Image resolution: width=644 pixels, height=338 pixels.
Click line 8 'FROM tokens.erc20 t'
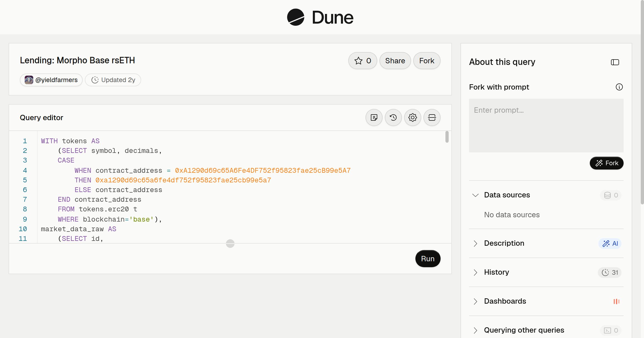click(x=97, y=209)
